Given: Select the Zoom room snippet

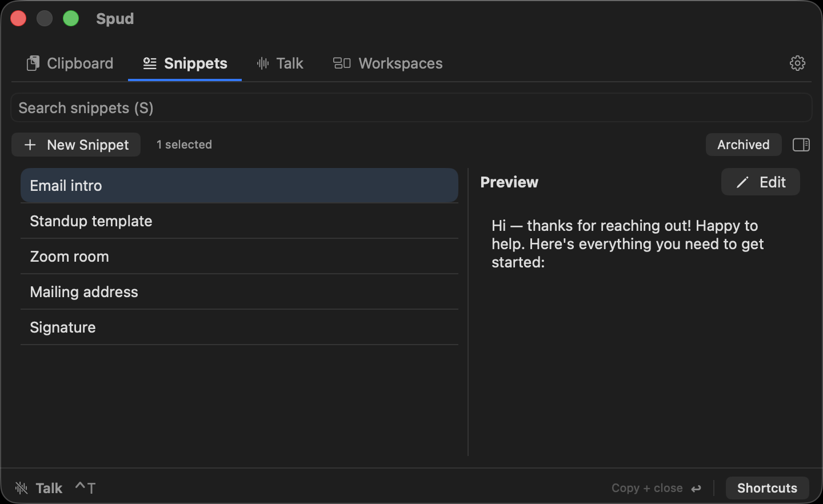Looking at the screenshot, I should click(239, 257).
